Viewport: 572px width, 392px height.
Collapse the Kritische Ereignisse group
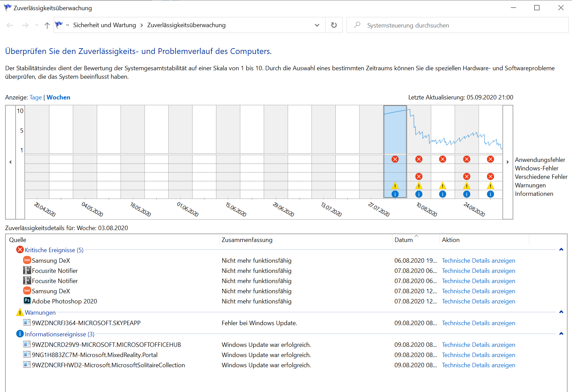tap(561, 249)
